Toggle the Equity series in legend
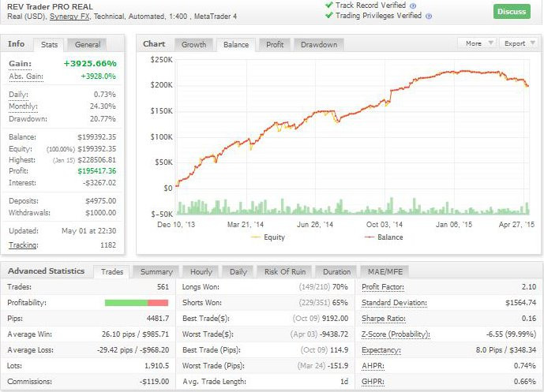Viewport: 544px width, 392px height. tap(268, 237)
